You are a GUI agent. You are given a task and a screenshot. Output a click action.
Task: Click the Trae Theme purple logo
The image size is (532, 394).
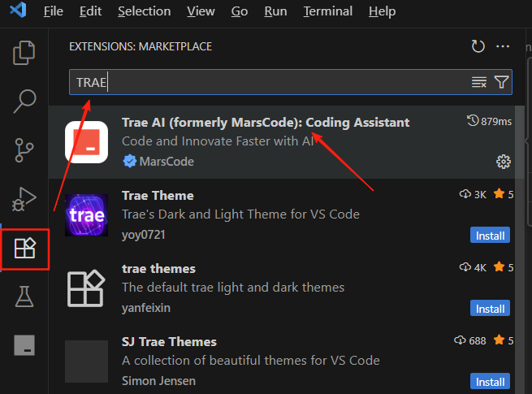87,215
